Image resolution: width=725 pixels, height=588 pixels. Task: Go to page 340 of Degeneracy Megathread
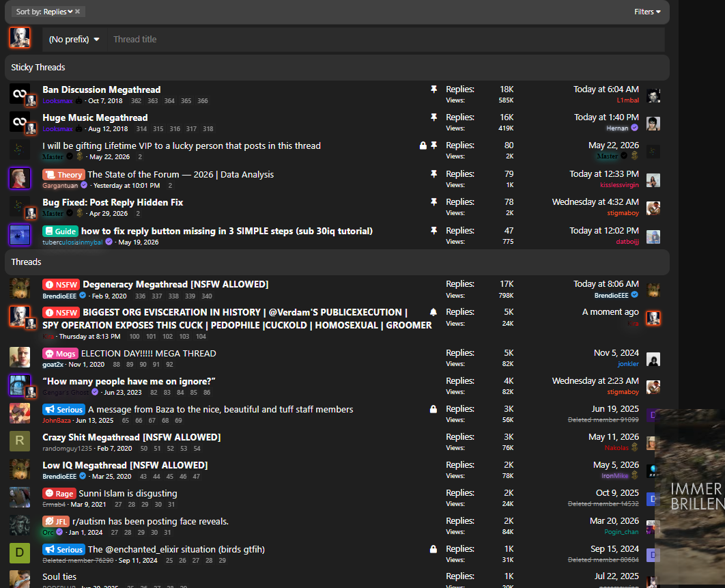click(x=207, y=296)
